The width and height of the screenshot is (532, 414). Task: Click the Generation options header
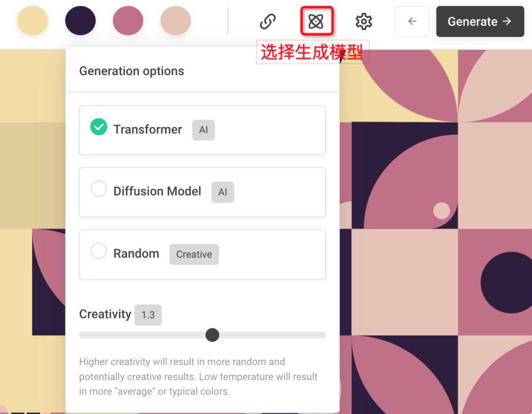pyautogui.click(x=132, y=71)
